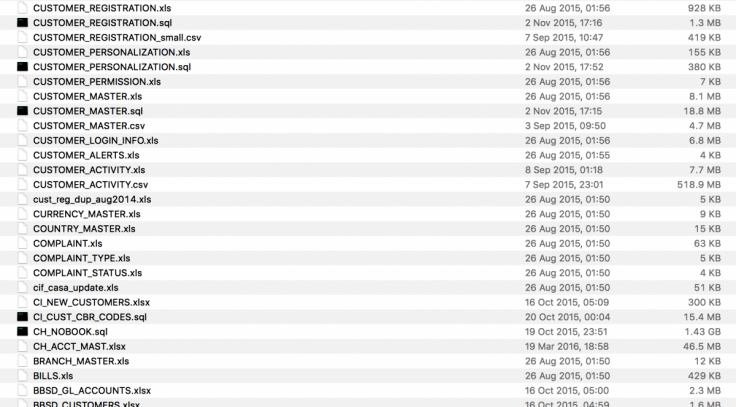The width and height of the screenshot is (736, 407).
Task: Select the CUSTOMER_ACTIVITY.csv file name
Action: (x=91, y=184)
